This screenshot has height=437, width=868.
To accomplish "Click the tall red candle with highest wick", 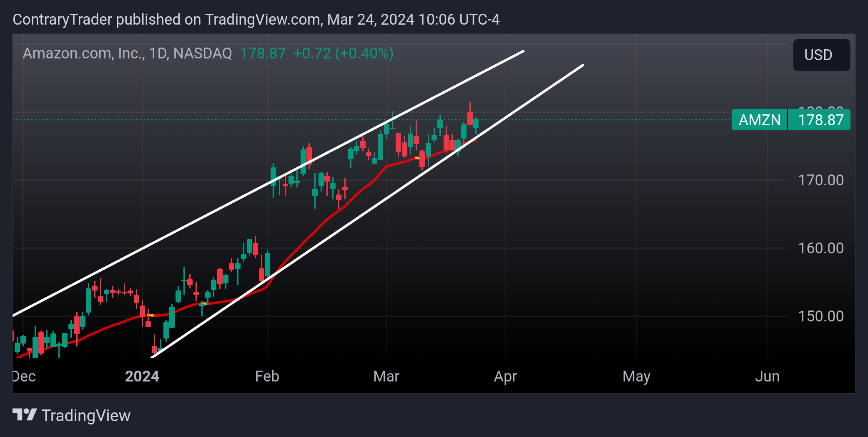I will coord(470,118).
